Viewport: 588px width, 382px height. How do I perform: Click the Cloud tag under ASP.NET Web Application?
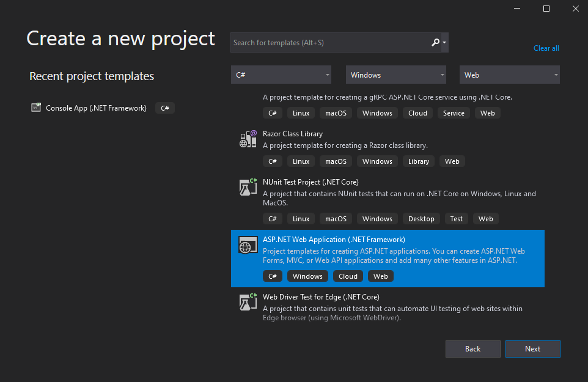tap(348, 276)
